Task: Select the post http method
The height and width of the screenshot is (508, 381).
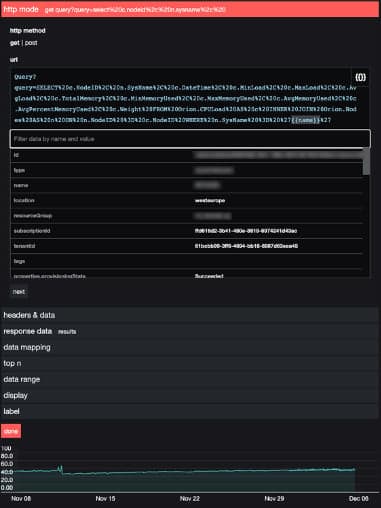Action: 31,43
